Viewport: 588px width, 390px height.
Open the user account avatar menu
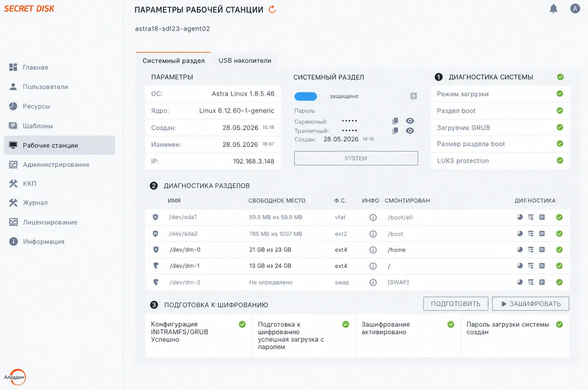coord(575,8)
